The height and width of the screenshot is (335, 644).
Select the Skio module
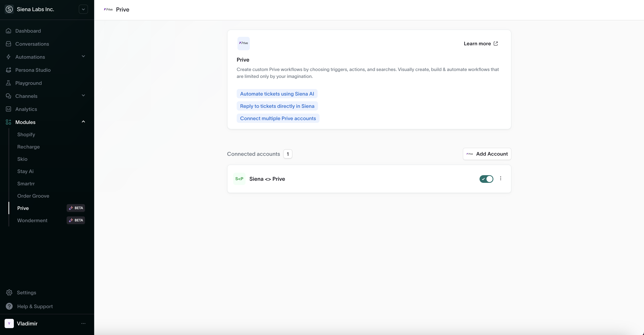point(22,159)
